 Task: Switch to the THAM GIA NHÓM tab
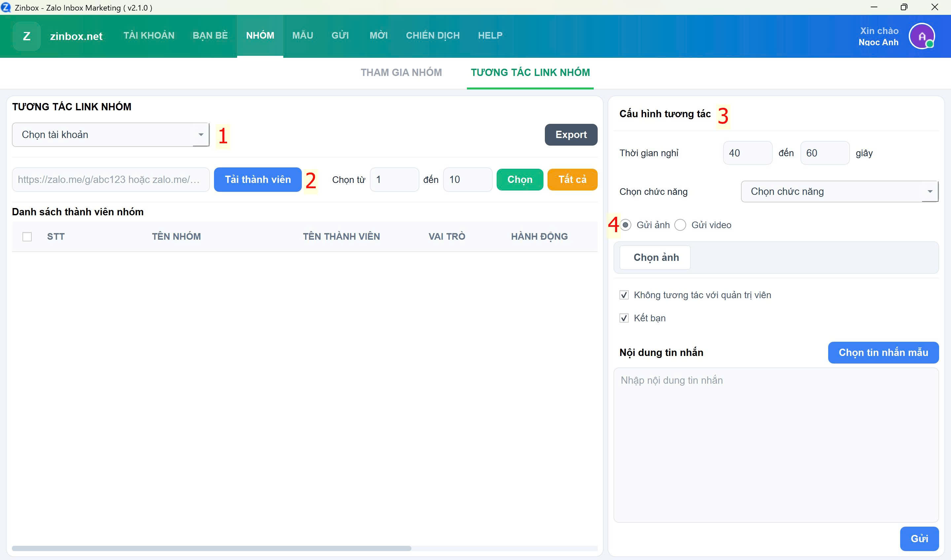coord(401,72)
